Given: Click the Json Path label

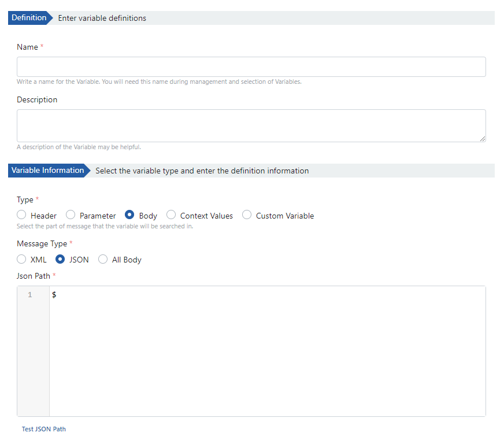Looking at the screenshot, I should tap(34, 276).
